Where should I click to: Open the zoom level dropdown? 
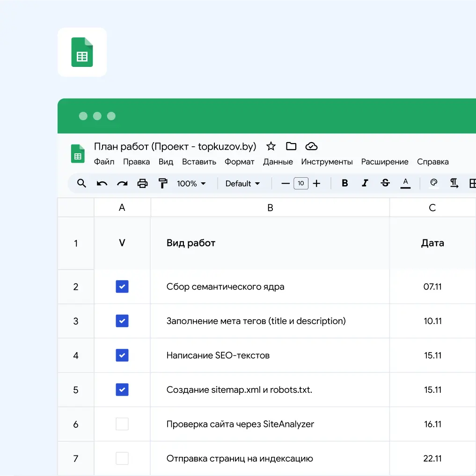point(191,183)
